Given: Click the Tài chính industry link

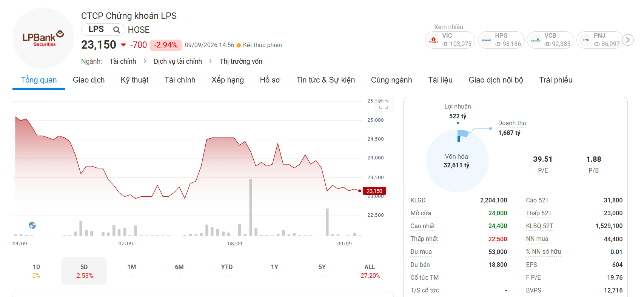Looking at the screenshot, I should click(123, 61).
